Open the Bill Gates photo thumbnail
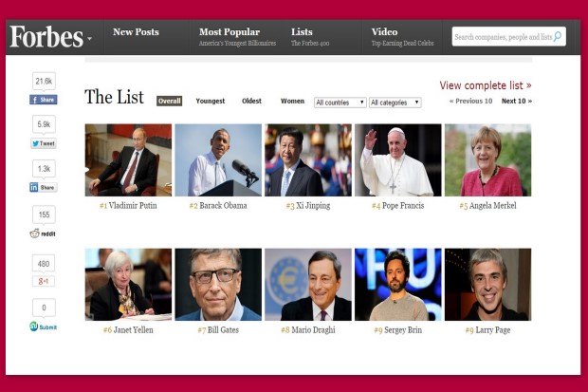The height and width of the screenshot is (392, 588). click(218, 284)
